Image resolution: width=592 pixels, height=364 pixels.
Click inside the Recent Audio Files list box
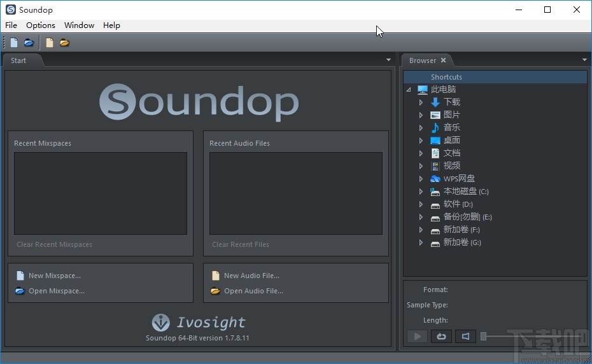click(295, 193)
